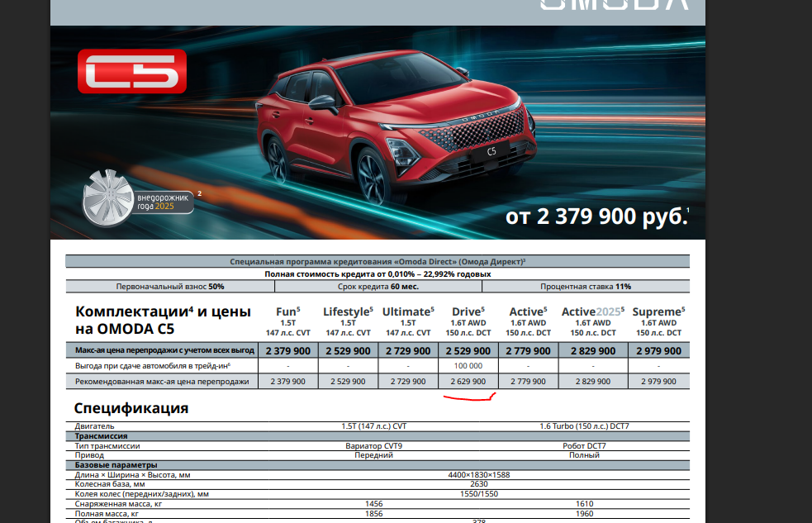
Task: Click the 'Трансмиссия' section header
Action: click(x=101, y=436)
